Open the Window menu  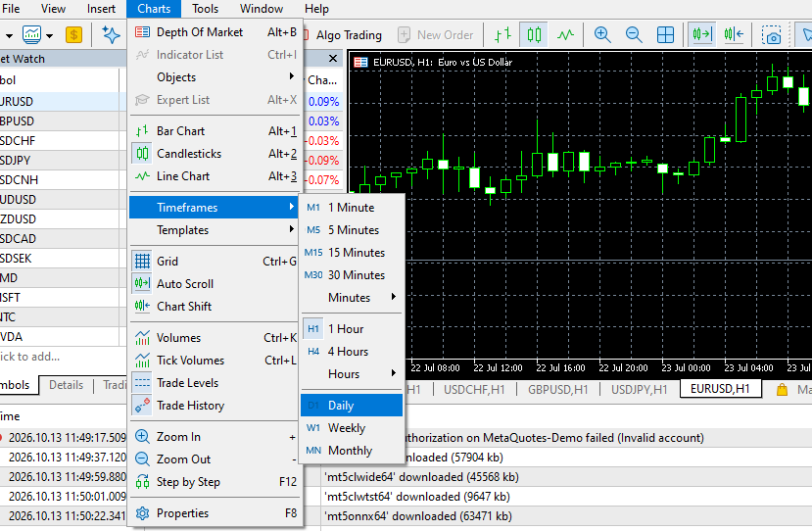pyautogui.click(x=262, y=9)
